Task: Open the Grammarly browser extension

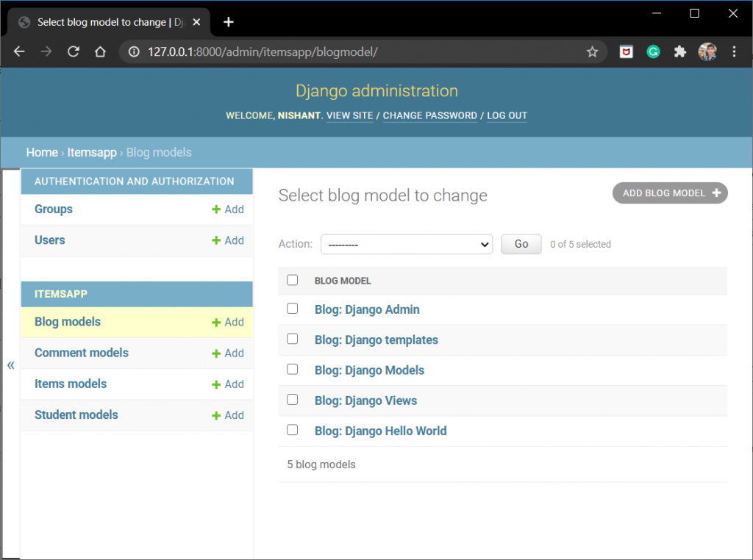Action: click(x=653, y=51)
